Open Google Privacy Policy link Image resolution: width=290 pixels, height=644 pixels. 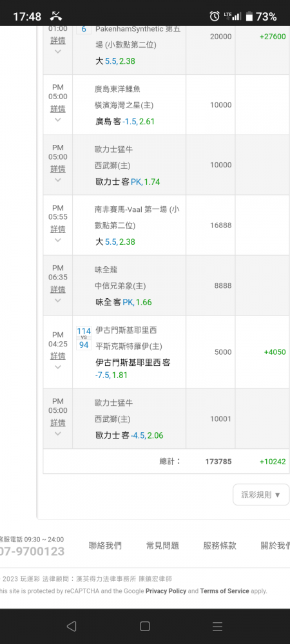(166, 591)
